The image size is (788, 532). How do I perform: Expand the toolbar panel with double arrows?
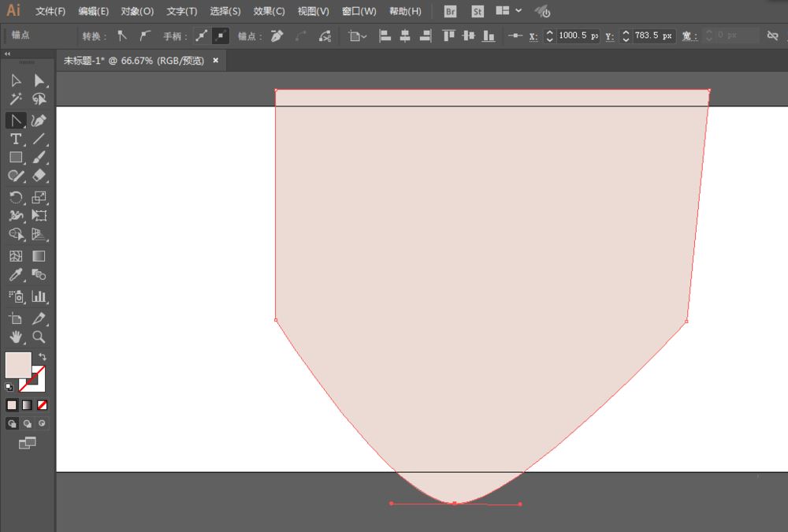8,54
